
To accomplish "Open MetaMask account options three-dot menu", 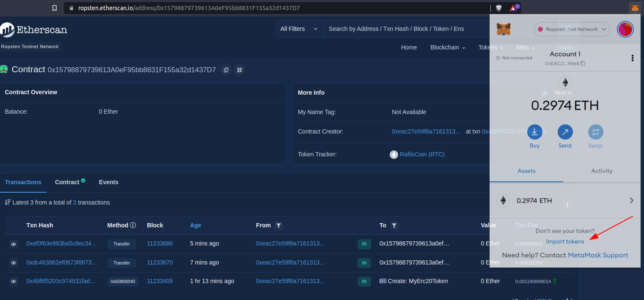I will [x=633, y=58].
